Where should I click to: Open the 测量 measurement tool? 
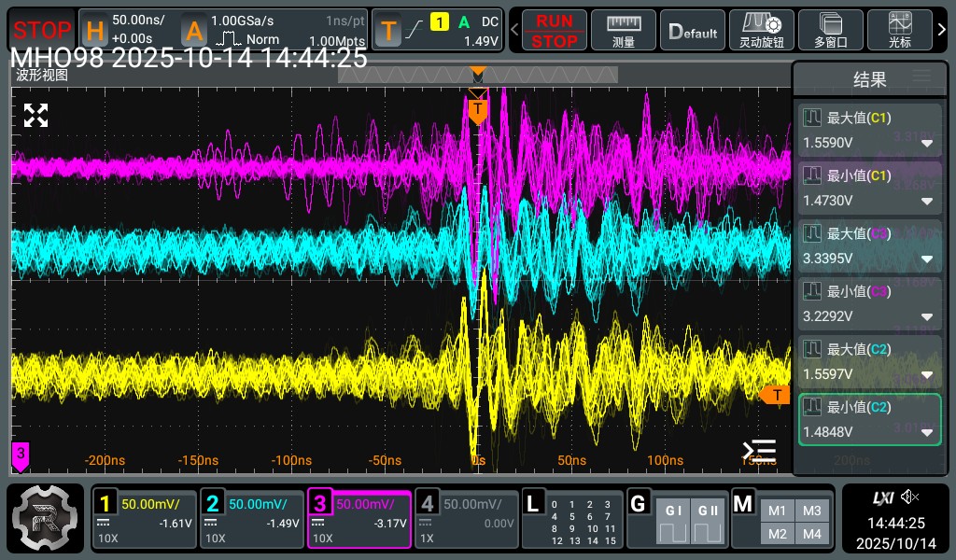pyautogui.click(x=624, y=30)
